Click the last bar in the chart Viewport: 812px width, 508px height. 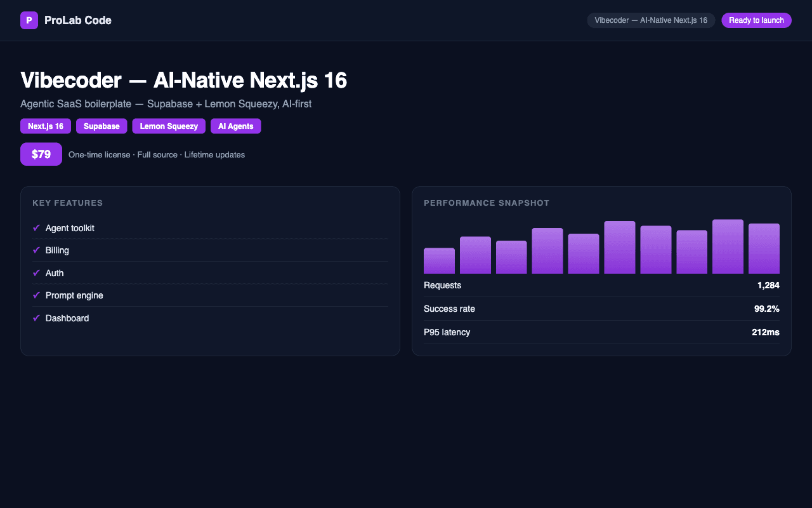pos(764,249)
